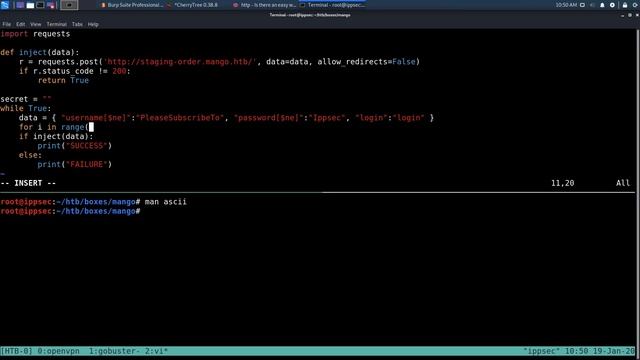
Task: Select the workspace switcher box in panel
Action: [x=69, y=5]
